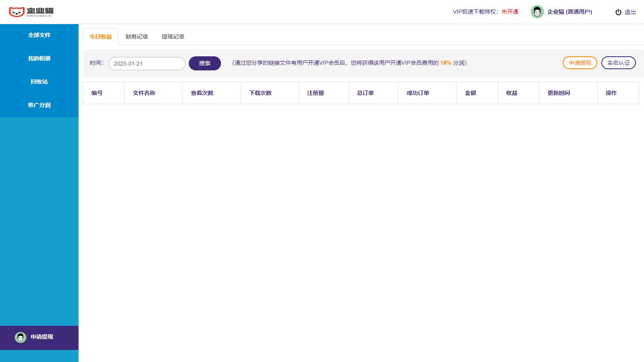Switch to the 财务记录 tab
644x362 pixels.
coord(136,37)
